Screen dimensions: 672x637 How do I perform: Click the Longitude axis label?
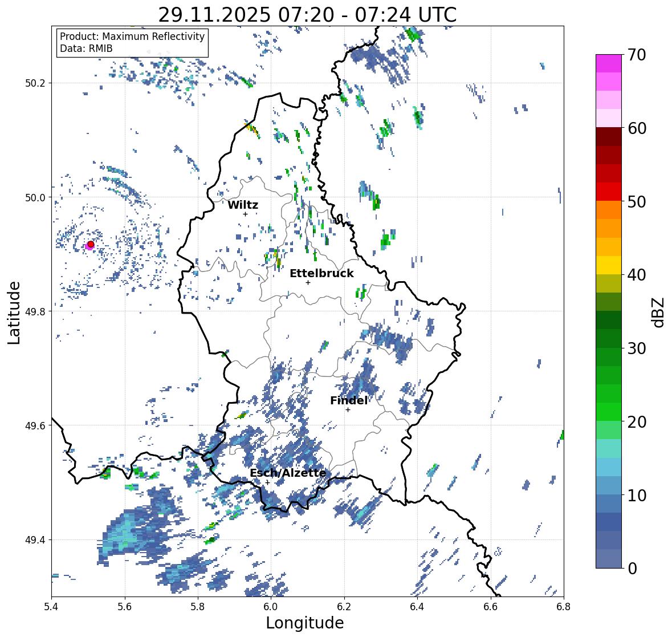tap(305, 623)
